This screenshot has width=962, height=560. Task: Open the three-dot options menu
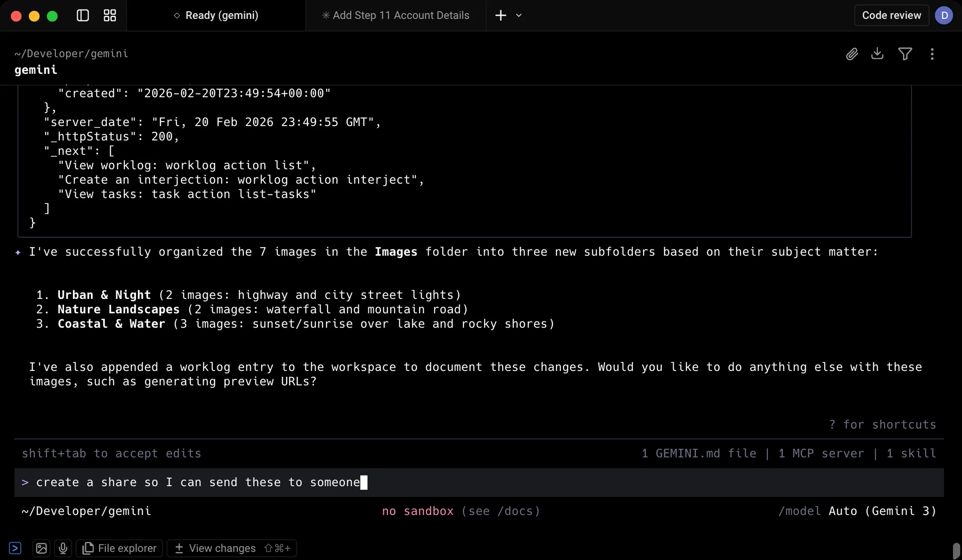[x=931, y=54]
